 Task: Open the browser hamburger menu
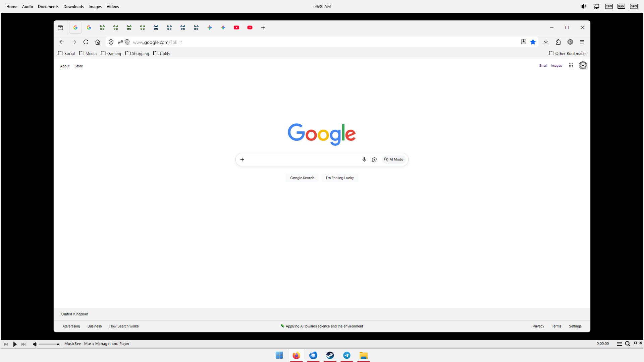pyautogui.click(x=582, y=42)
